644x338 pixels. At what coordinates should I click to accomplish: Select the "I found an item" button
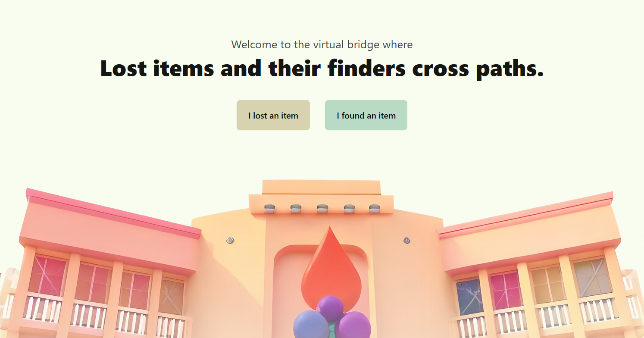click(x=366, y=115)
